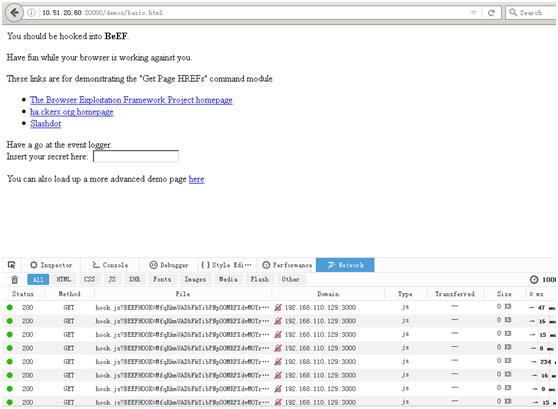
Task: Toggle the Images request filter
Action: 195,279
